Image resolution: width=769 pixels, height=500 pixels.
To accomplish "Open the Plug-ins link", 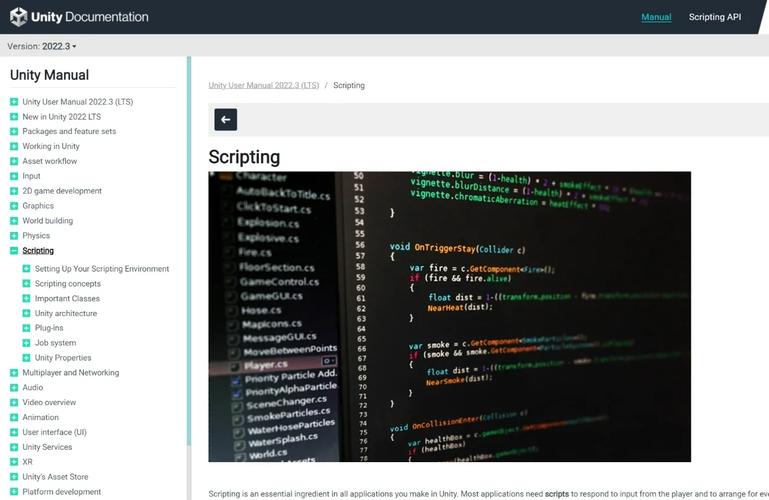I will (x=49, y=328).
